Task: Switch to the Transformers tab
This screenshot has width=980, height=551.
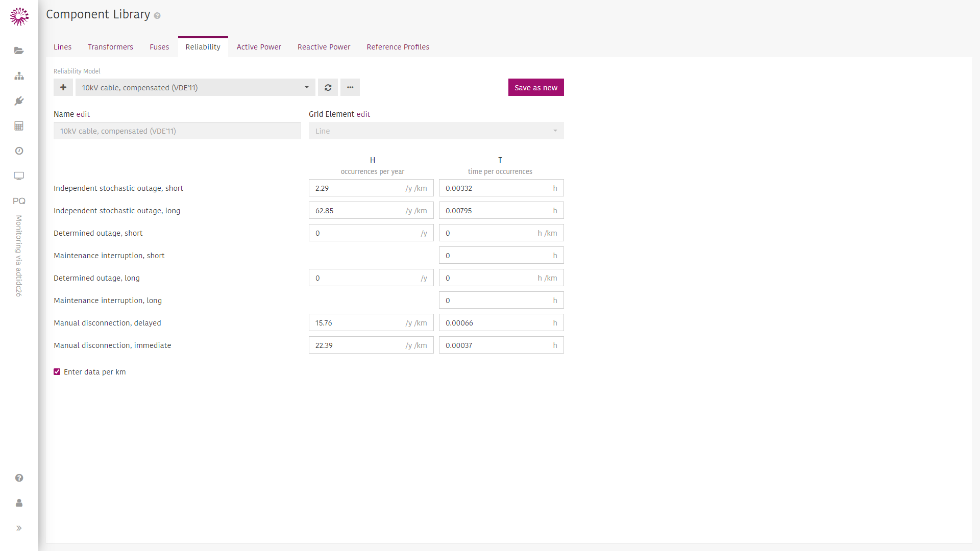Action: 110,47
